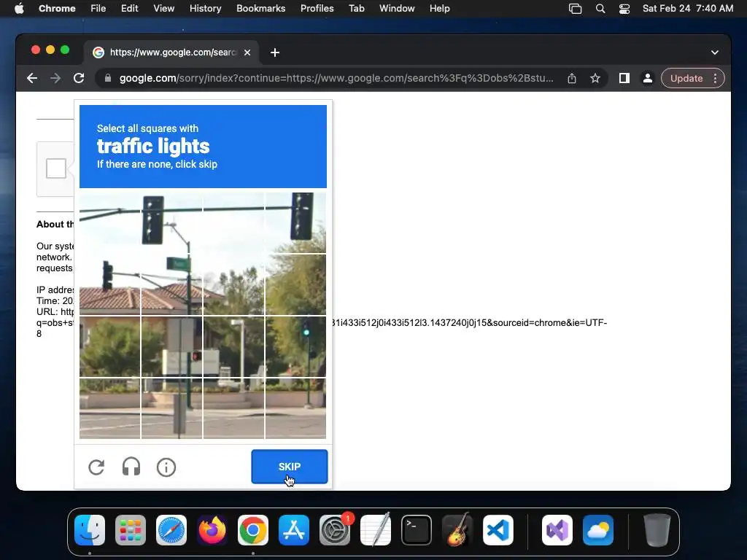Open the Bookmarks menu

pyautogui.click(x=260, y=9)
